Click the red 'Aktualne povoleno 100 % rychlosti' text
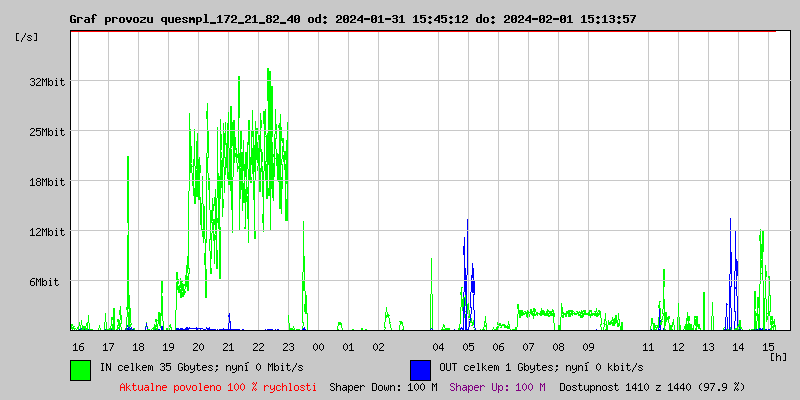The width and height of the screenshot is (800, 400). (218, 387)
